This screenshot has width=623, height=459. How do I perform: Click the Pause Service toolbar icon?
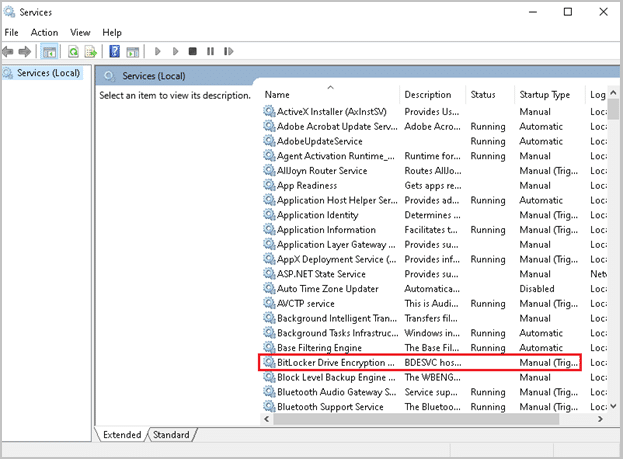[x=210, y=51]
